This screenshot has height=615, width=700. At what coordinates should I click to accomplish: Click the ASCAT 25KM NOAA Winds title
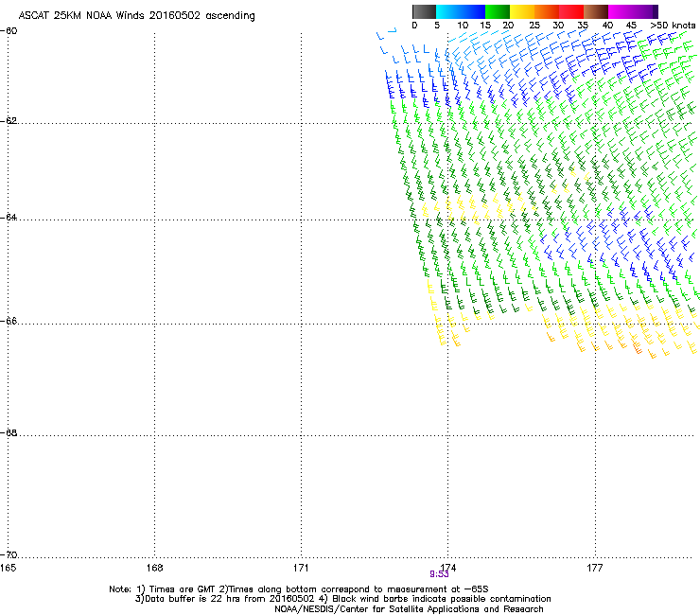136,16
